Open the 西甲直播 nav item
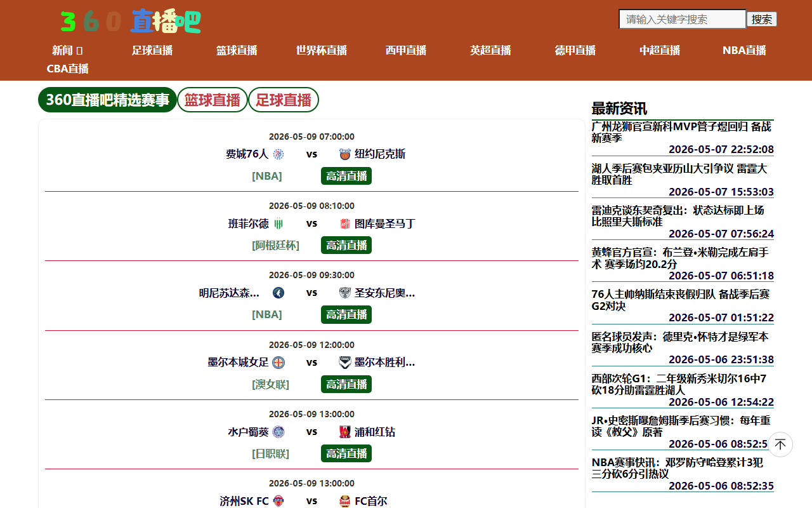Viewport: 812px width, 508px height. pyautogui.click(x=406, y=50)
